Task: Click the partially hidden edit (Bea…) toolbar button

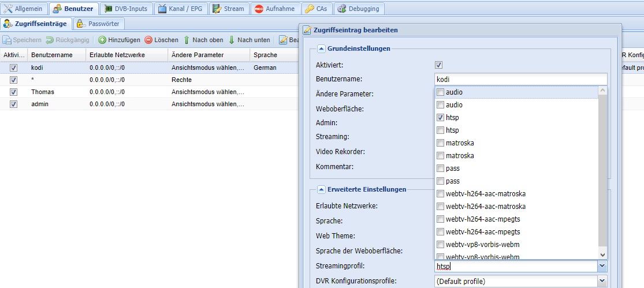Action: coord(288,40)
